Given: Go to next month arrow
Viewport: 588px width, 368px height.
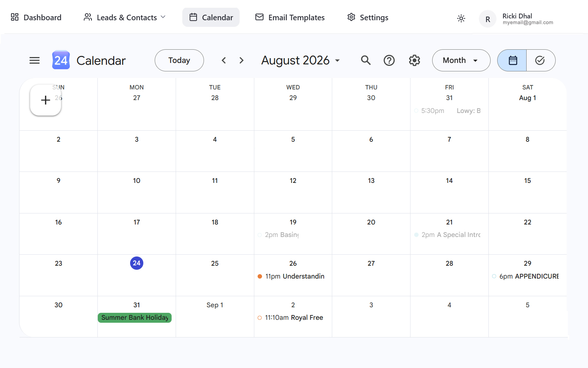Looking at the screenshot, I should [x=241, y=60].
